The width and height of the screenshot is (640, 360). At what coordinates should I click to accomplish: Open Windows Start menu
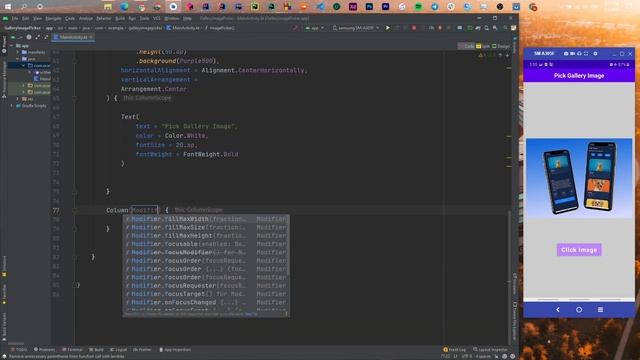point(8,7)
